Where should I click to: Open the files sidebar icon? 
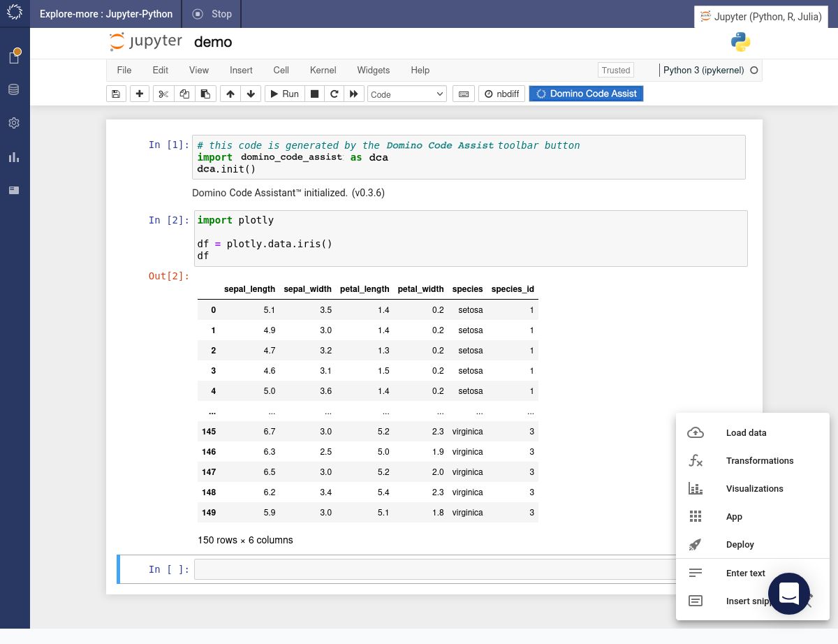14,57
